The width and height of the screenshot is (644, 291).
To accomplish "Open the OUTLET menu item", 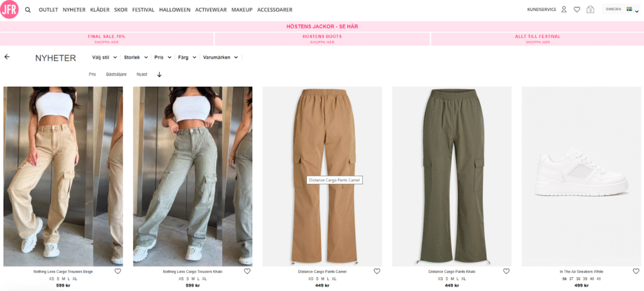I will click(x=48, y=10).
